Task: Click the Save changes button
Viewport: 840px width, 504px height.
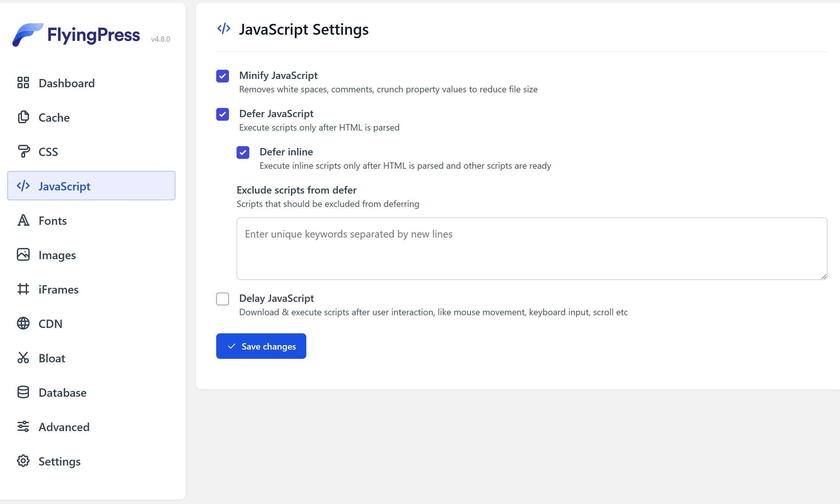Action: 261,346
